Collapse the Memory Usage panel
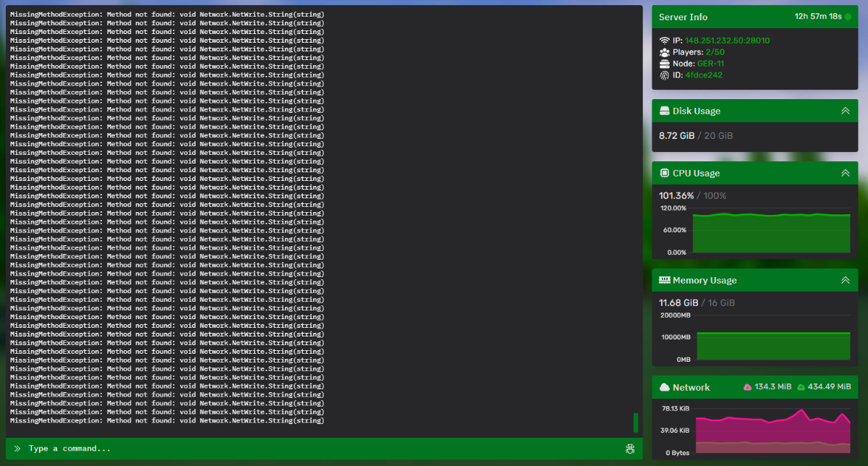 click(x=845, y=280)
